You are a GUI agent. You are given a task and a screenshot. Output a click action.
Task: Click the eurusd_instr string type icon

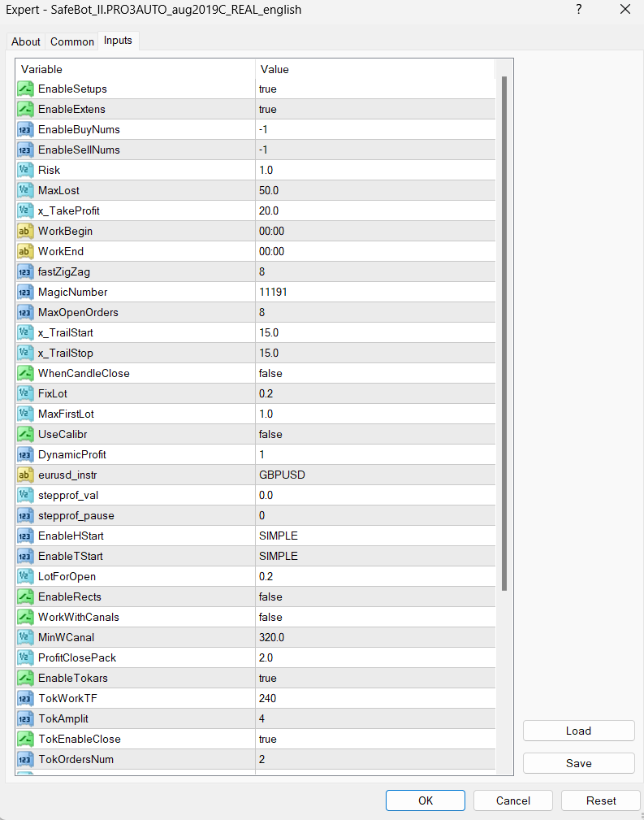[26, 475]
